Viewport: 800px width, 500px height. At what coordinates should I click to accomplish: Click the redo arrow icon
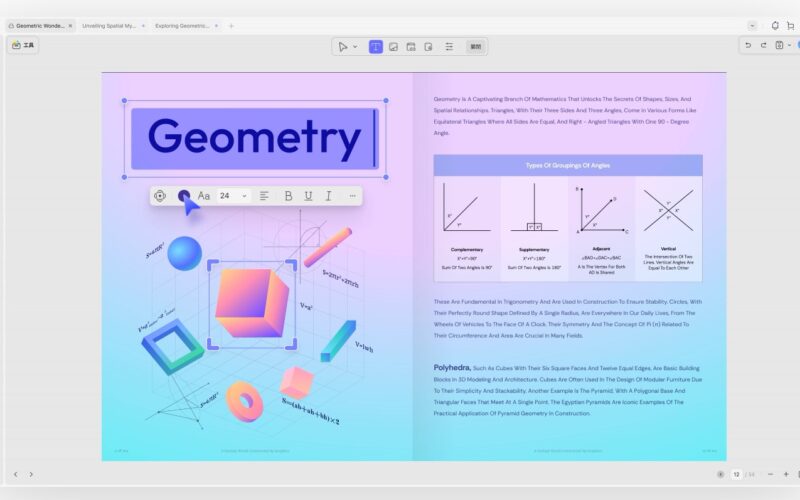point(763,45)
